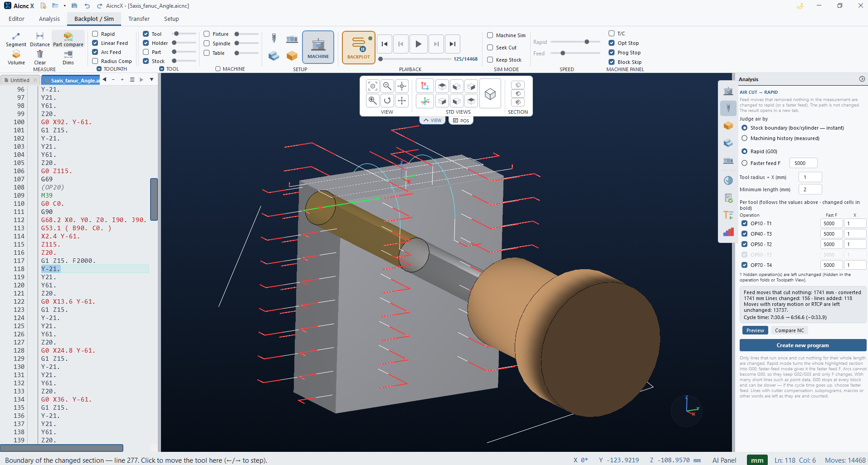This screenshot has height=465, width=868.
Task: Click the fit-to-view icon in VIEW panel
Action: click(373, 86)
